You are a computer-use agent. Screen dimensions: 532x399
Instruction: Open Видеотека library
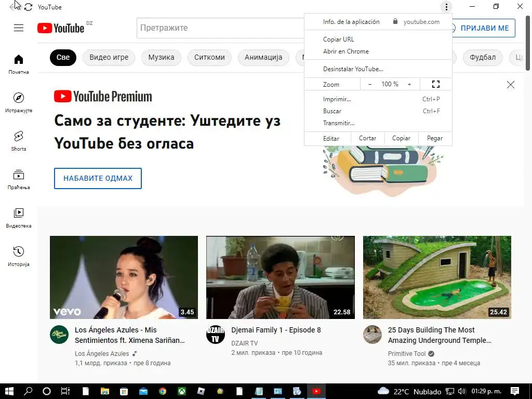coord(19,218)
